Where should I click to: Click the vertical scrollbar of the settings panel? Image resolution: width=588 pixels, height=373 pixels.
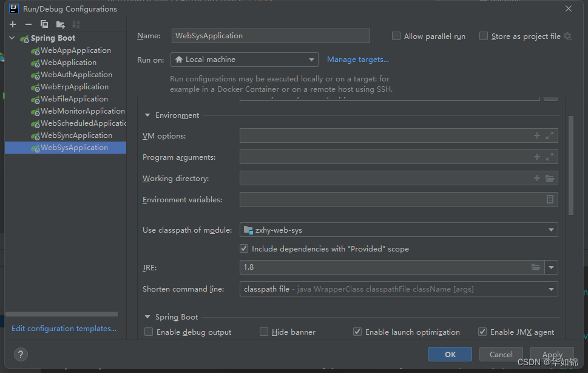571,165
